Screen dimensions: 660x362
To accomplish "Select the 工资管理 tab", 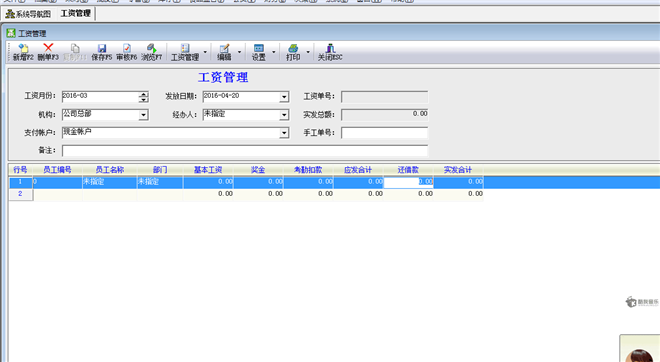I will click(x=76, y=13).
